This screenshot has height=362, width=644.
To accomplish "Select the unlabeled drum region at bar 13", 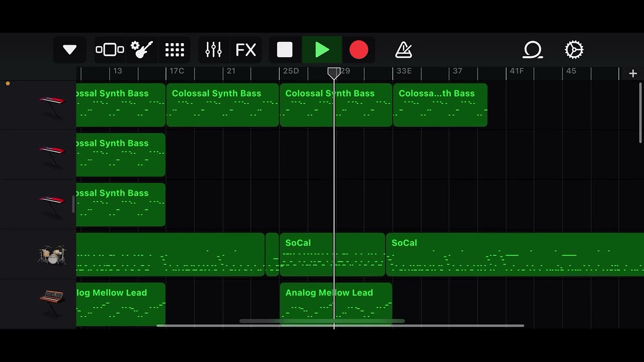I will (x=170, y=254).
